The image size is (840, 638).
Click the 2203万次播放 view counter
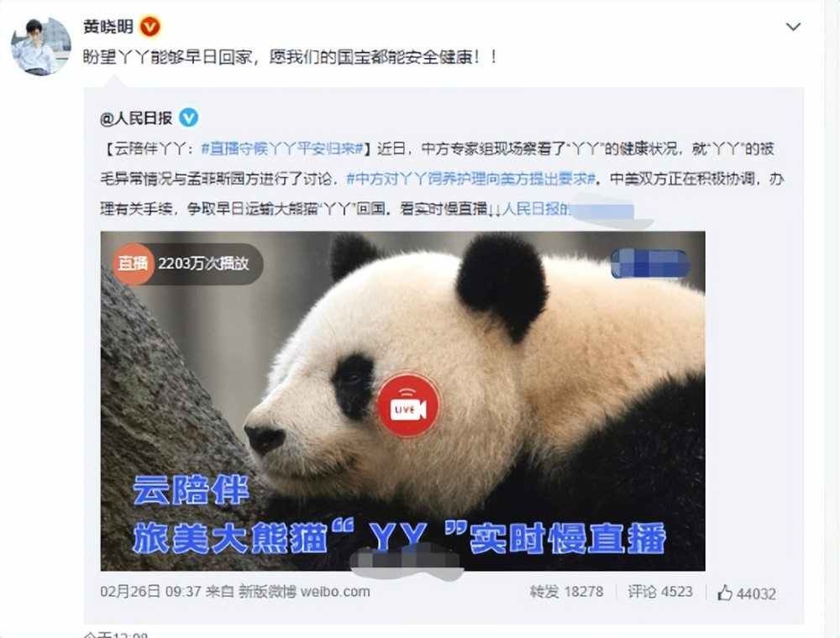coord(203,264)
